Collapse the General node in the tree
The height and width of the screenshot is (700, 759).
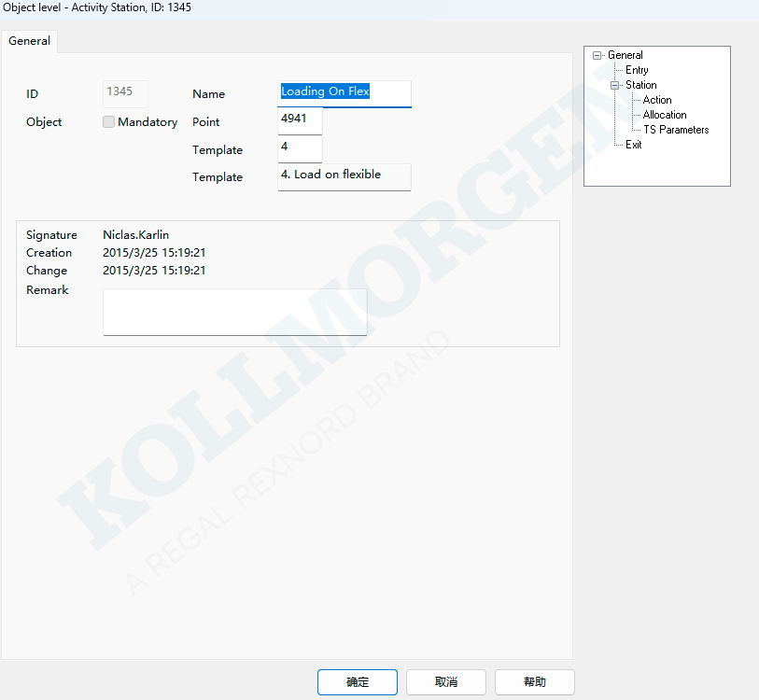(x=597, y=56)
